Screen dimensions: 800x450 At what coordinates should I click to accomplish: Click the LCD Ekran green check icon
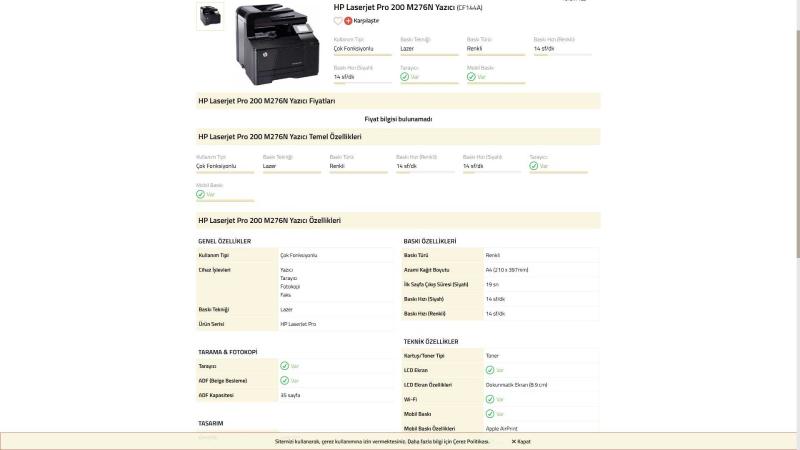click(489, 370)
